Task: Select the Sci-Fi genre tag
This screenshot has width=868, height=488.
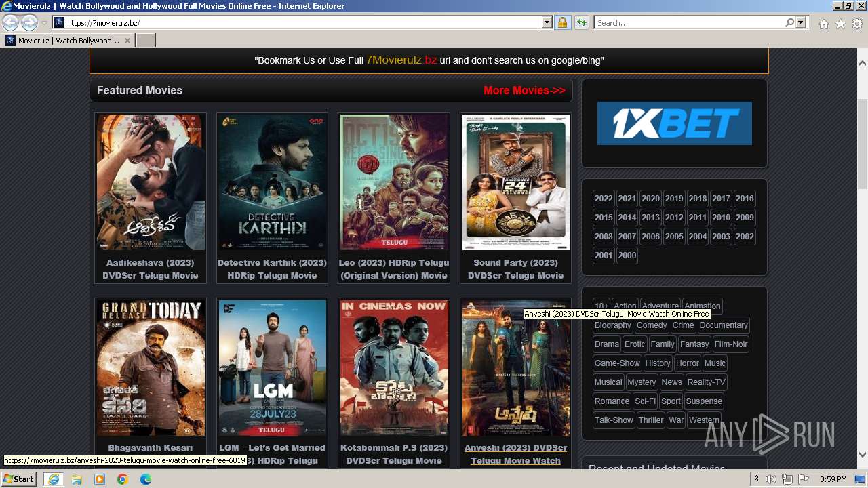Action: [645, 401]
